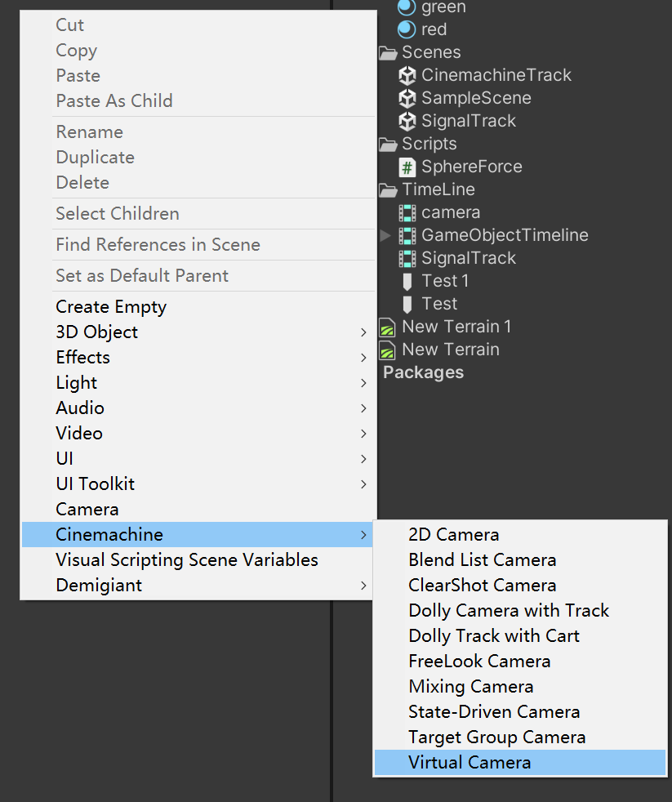This screenshot has width=672, height=802.
Task: Click the Test signal marker icon
Action: [x=407, y=305]
